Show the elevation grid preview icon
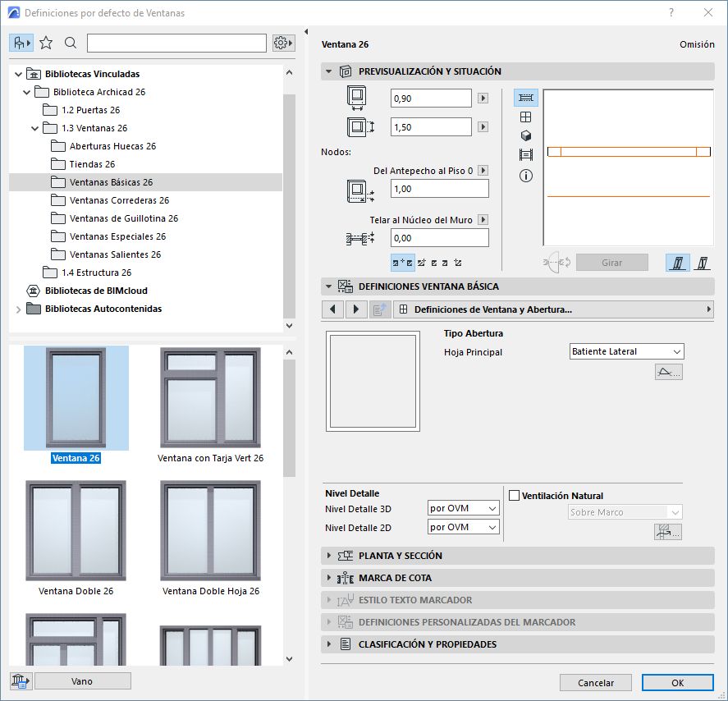 (526, 117)
